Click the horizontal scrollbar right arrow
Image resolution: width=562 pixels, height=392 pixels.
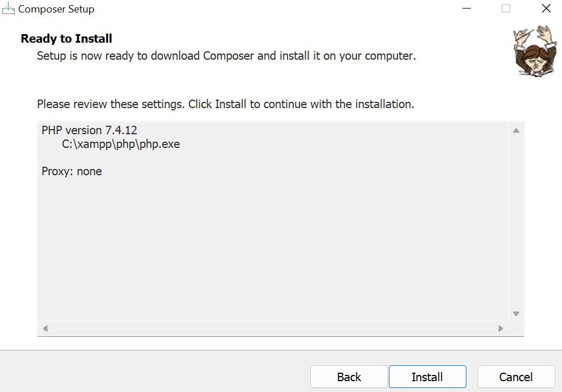point(501,328)
